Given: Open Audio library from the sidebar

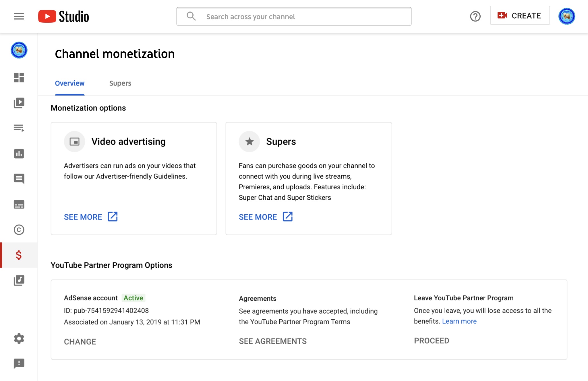Looking at the screenshot, I should coord(19,280).
